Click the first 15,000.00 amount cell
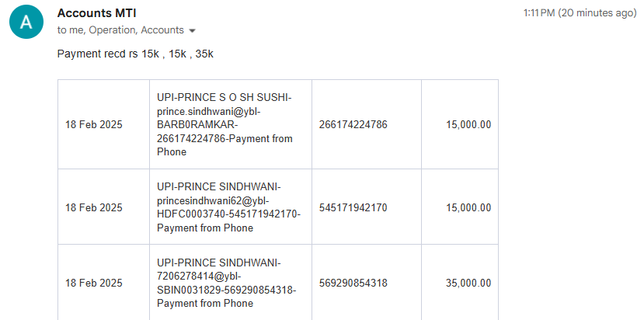The height and width of the screenshot is (320, 644). click(460, 124)
